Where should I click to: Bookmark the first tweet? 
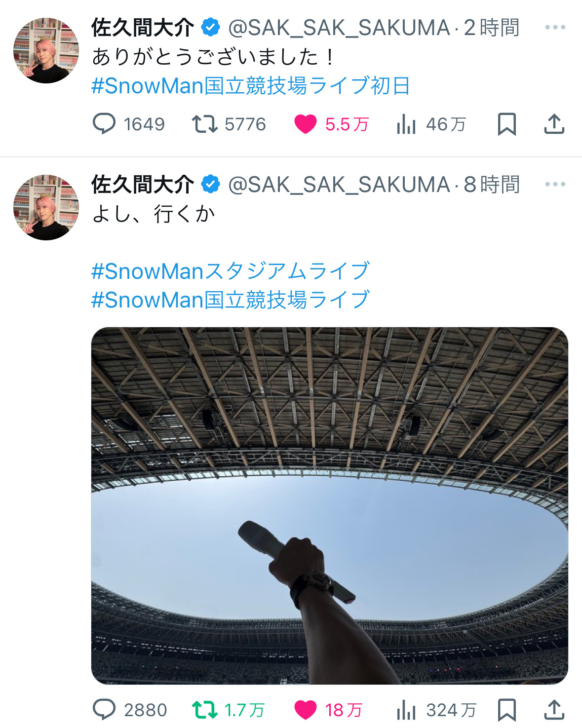[x=506, y=124]
